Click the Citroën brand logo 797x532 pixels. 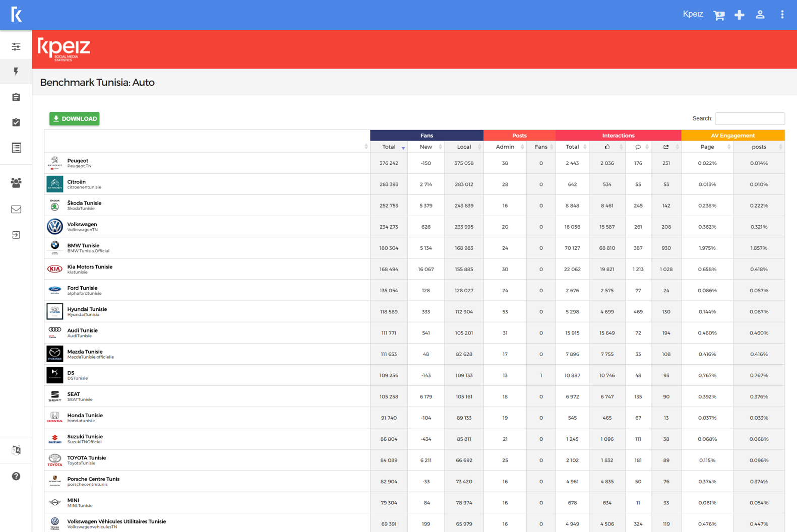point(55,184)
